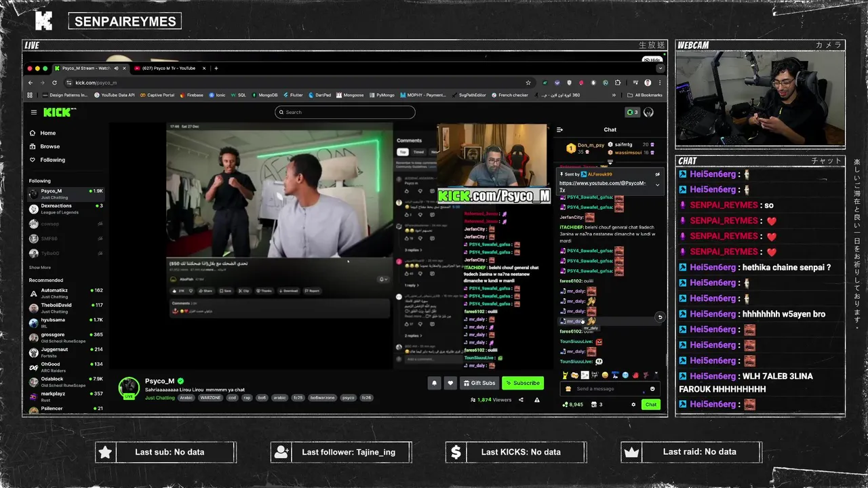Expand the pinned message chevron
This screenshot has width=868, height=488.
pyautogui.click(x=657, y=185)
